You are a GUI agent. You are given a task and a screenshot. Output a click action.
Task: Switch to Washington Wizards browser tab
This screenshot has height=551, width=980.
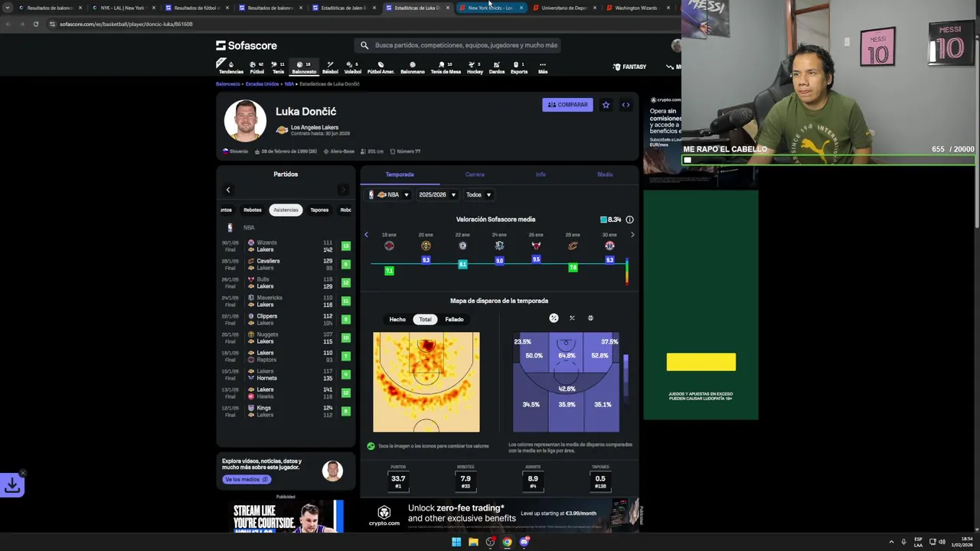637,8
